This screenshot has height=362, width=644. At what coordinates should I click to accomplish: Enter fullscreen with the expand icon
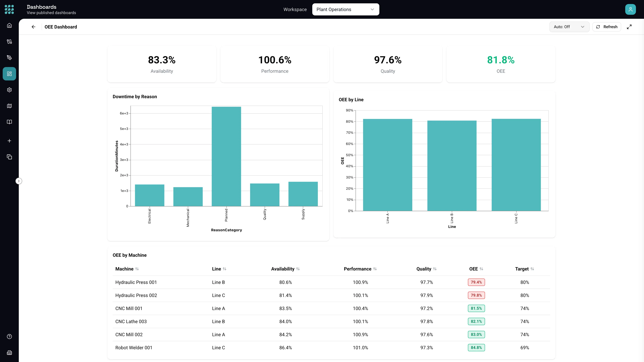point(629,27)
